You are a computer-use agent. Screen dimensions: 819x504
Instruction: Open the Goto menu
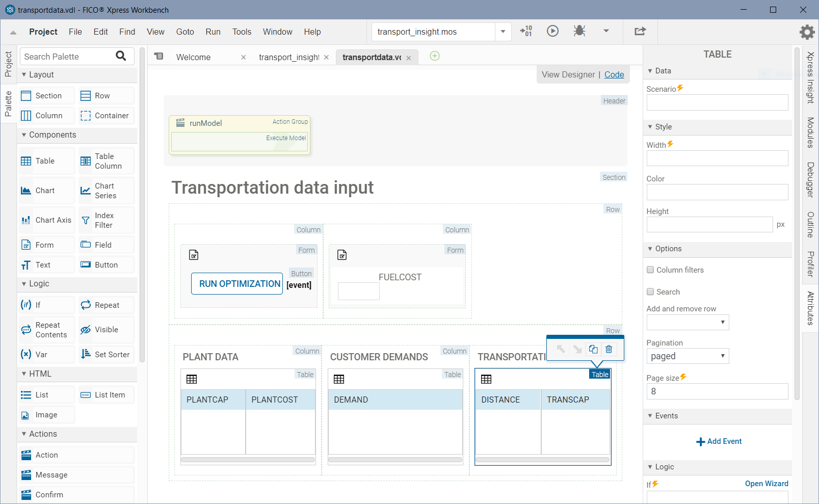tap(185, 31)
